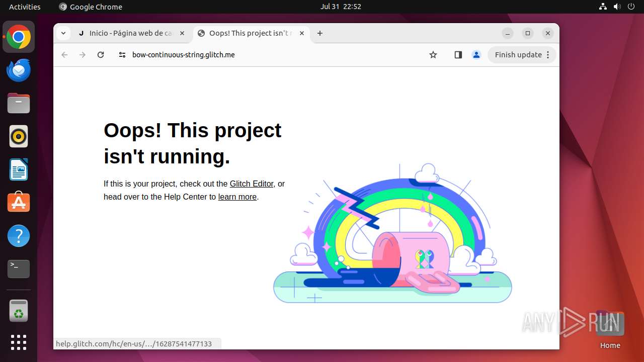Open the Files manager in dock

(19, 104)
